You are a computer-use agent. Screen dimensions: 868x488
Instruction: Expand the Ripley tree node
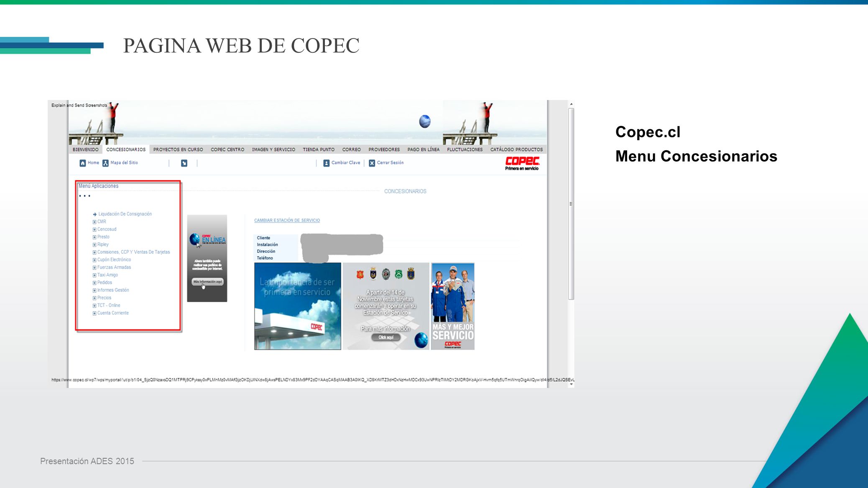(x=94, y=245)
